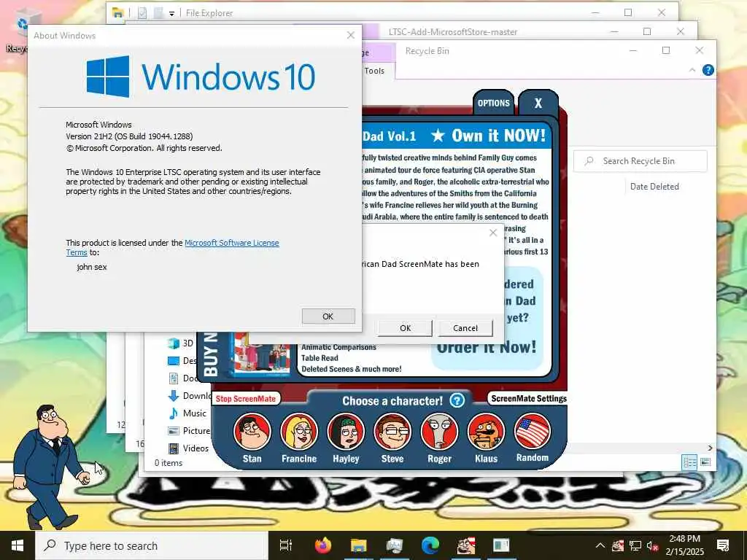The width and height of the screenshot is (747, 560).
Task: Open Microsoft Edge from taskbar
Action: [x=430, y=545]
